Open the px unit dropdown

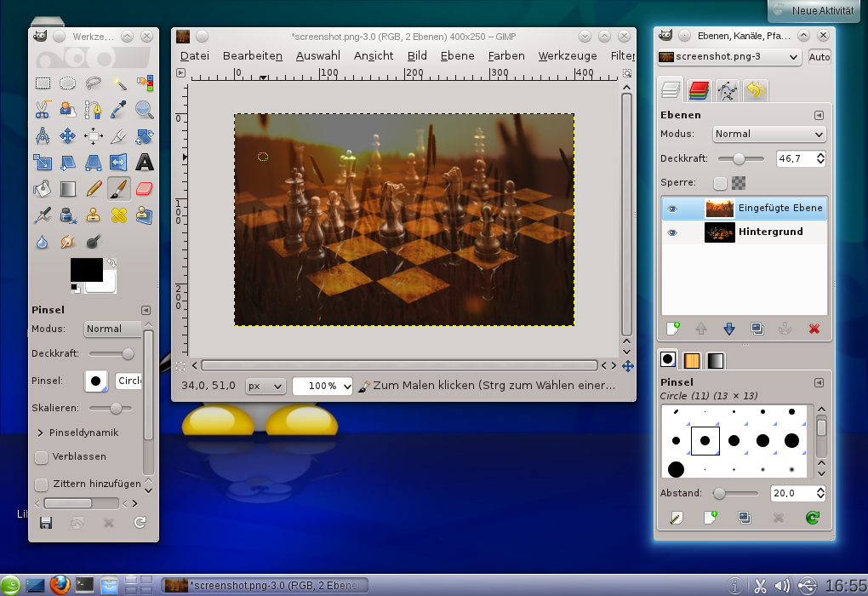266,386
